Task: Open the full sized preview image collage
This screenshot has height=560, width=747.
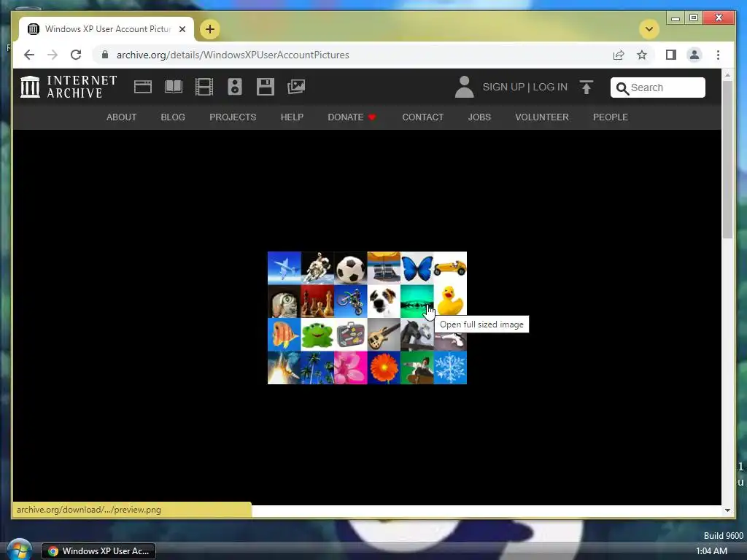Action: (368, 318)
